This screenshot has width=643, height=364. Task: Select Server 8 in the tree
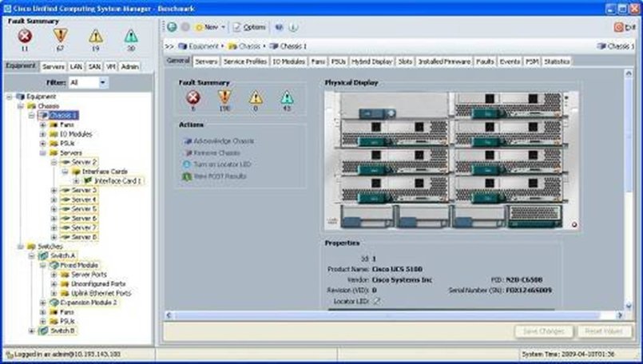79,237
